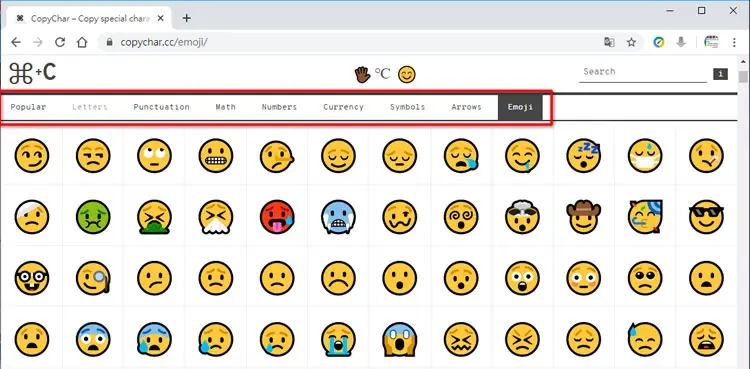750x369 pixels.
Task: Copy the red hot face emoji
Action: pyautogui.click(x=277, y=217)
